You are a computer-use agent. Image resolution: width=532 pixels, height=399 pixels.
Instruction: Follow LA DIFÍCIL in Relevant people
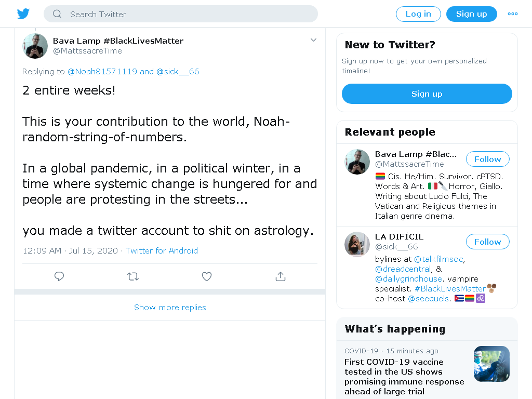click(x=487, y=242)
